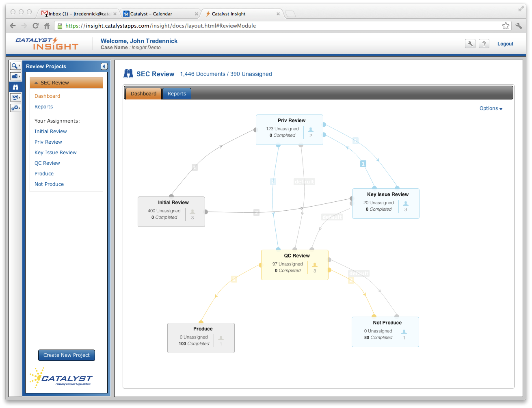The height and width of the screenshot is (408, 532).
Task: Open browser wrench menu icon
Action: (519, 26)
